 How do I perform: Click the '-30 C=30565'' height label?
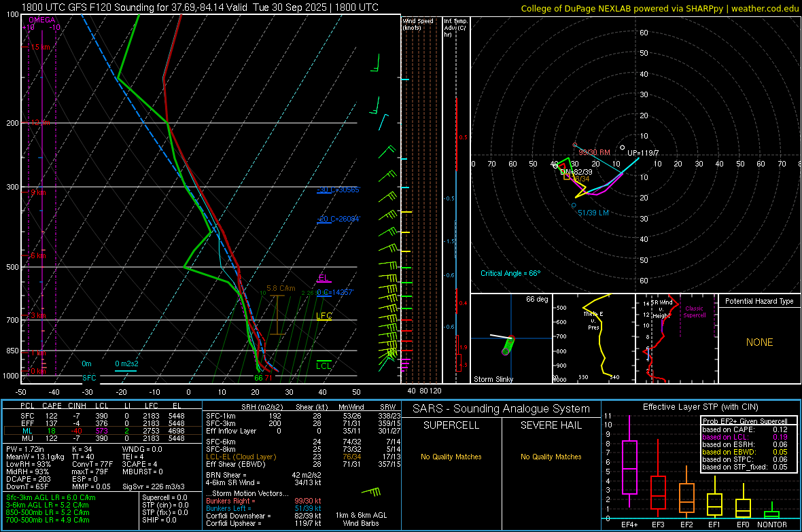(338, 190)
